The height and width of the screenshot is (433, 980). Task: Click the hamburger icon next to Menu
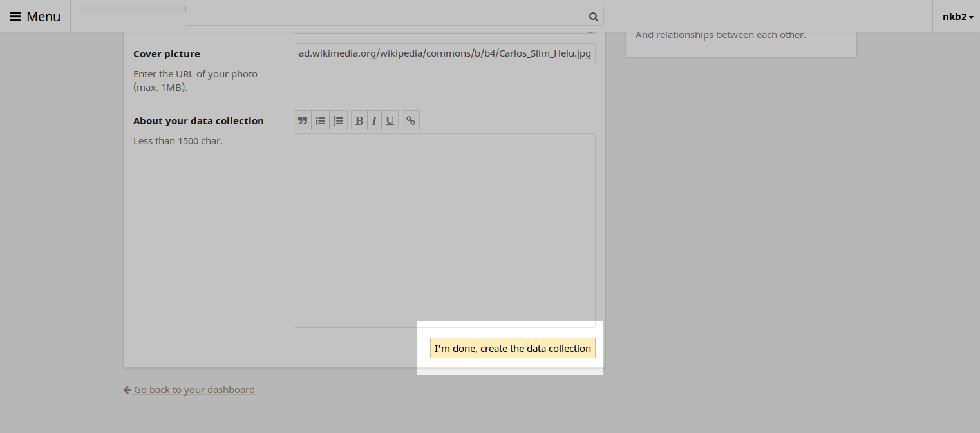click(x=15, y=16)
